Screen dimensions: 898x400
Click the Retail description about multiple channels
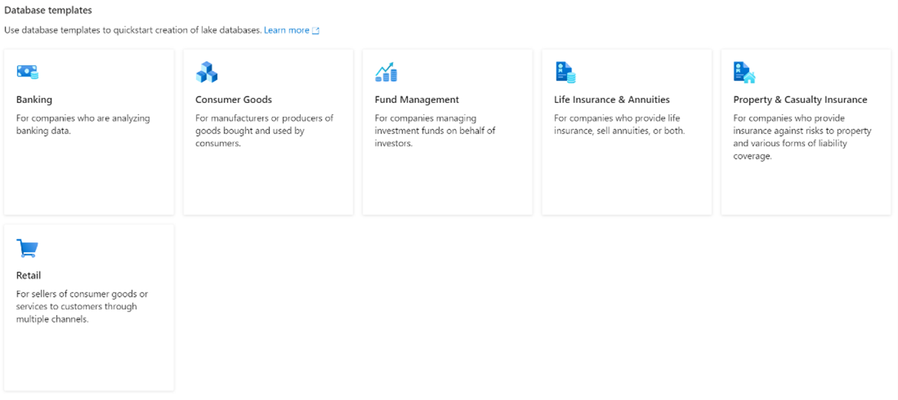coord(82,307)
